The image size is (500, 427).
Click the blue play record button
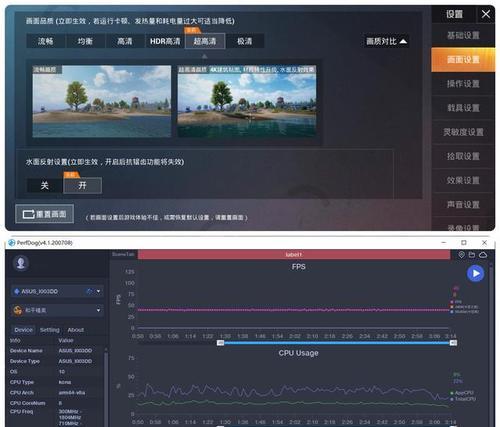pyautogui.click(x=476, y=273)
